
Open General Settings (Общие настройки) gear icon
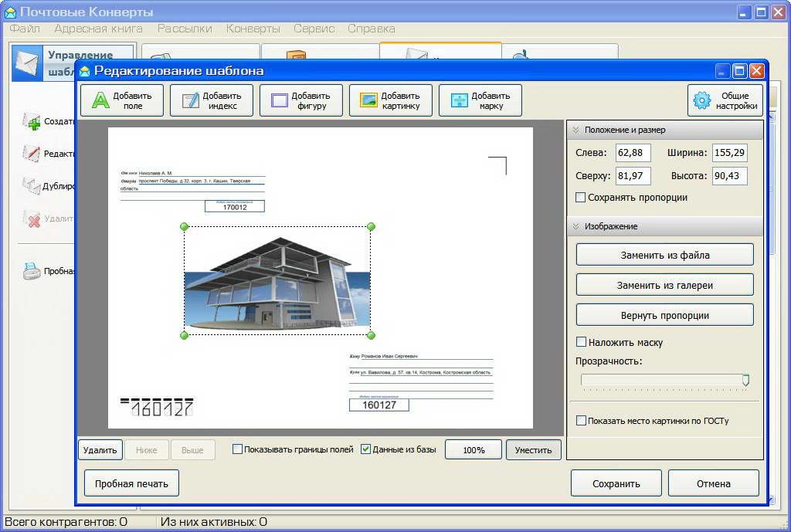point(701,100)
